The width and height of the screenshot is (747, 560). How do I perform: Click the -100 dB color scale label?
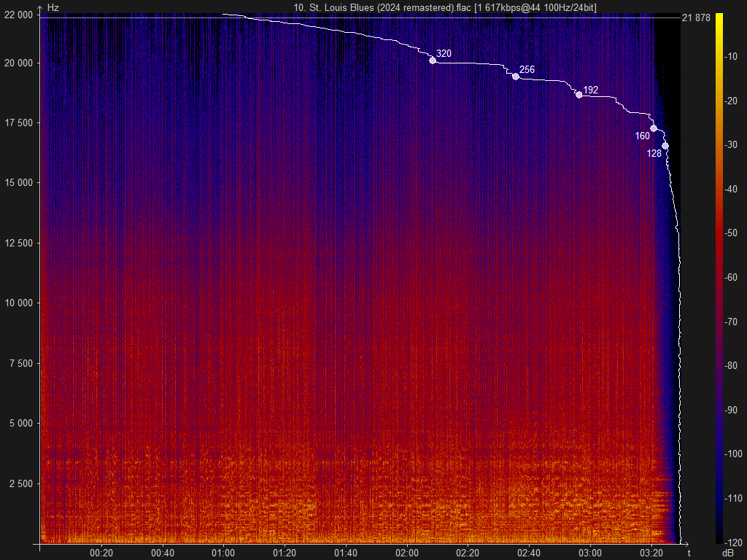[732, 454]
